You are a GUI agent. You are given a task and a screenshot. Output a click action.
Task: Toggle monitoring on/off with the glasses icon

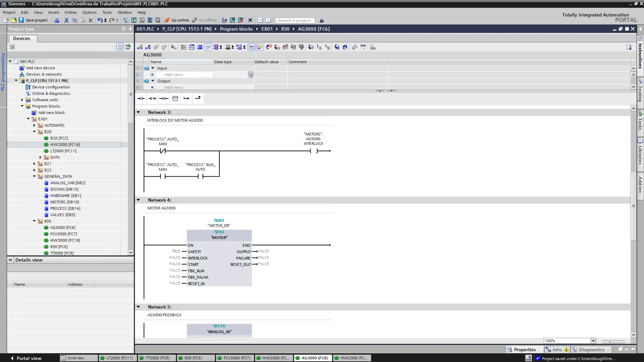[x=363, y=47]
